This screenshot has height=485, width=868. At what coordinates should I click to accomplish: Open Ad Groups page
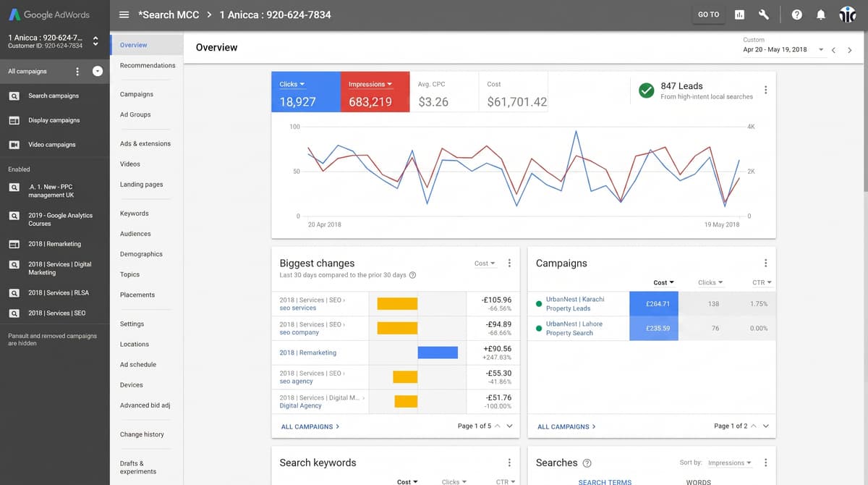[x=135, y=114]
